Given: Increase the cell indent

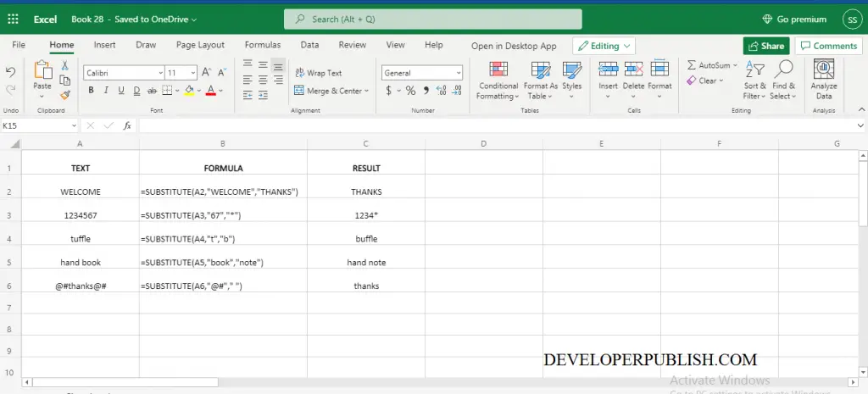Looking at the screenshot, I should 263,95.
